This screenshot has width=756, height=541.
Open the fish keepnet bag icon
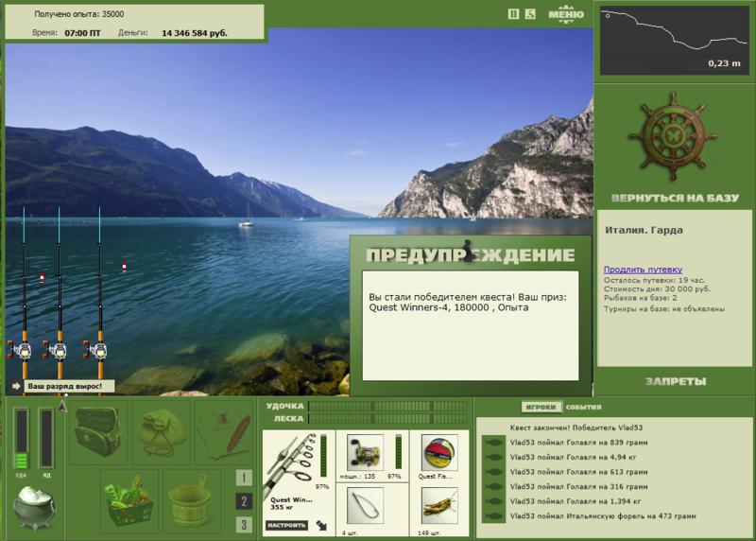point(162,431)
